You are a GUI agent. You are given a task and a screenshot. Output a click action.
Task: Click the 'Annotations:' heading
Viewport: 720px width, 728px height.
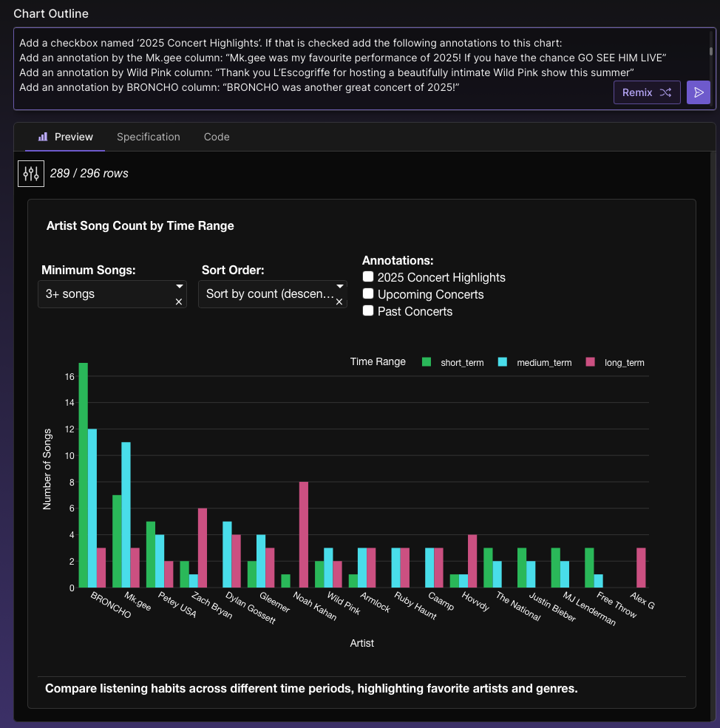[x=398, y=260]
